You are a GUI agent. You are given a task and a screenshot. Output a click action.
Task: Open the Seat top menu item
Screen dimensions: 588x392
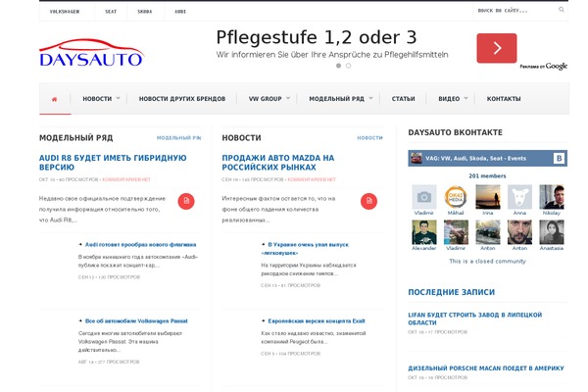tap(111, 12)
